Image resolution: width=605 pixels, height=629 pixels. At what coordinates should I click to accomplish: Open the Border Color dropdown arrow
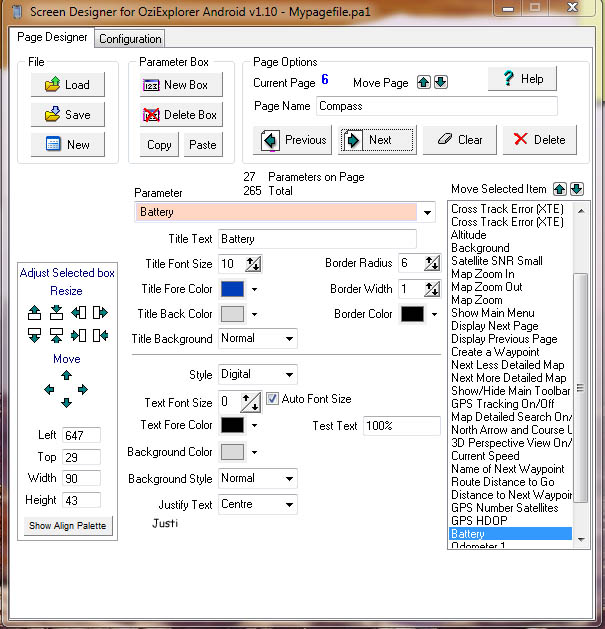pos(434,314)
